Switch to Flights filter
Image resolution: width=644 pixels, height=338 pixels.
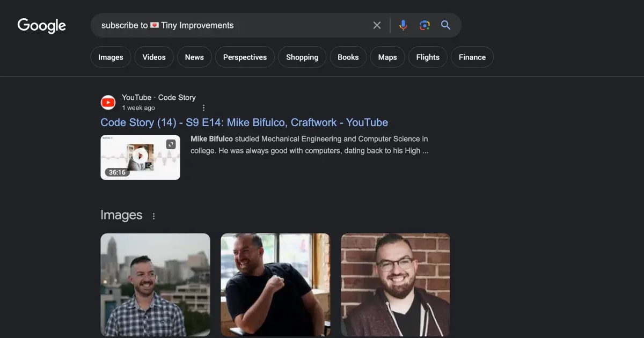click(428, 57)
